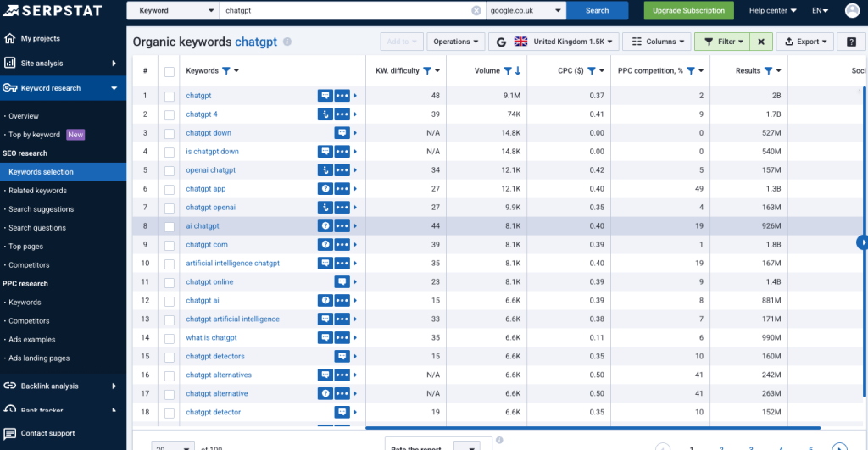Click info icon beside Organic keywords title

point(287,42)
